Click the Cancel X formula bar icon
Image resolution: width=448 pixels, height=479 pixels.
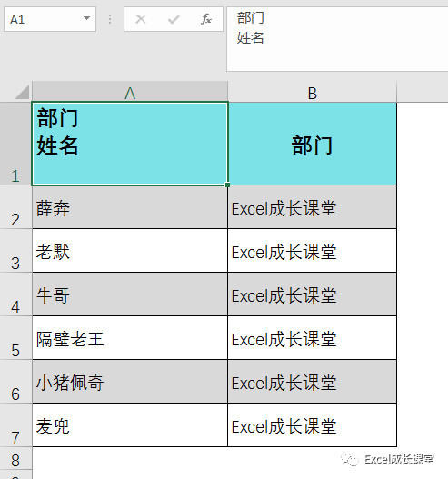[141, 19]
